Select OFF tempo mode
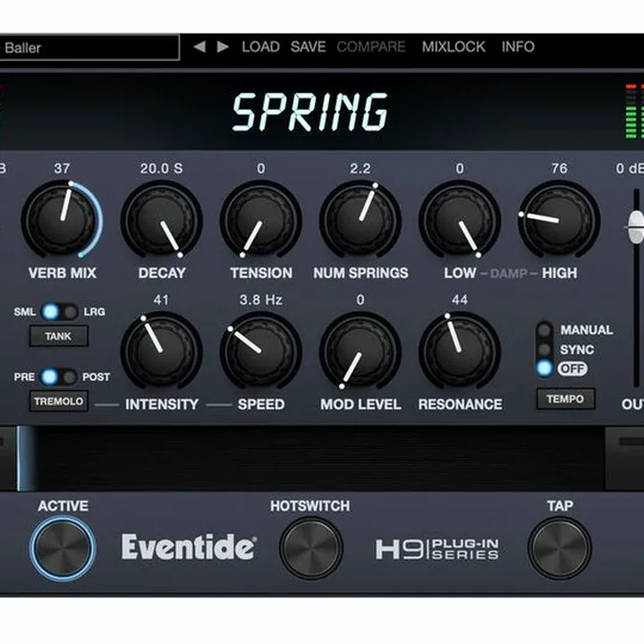Image resolution: width=644 pixels, height=644 pixels. tap(545, 369)
